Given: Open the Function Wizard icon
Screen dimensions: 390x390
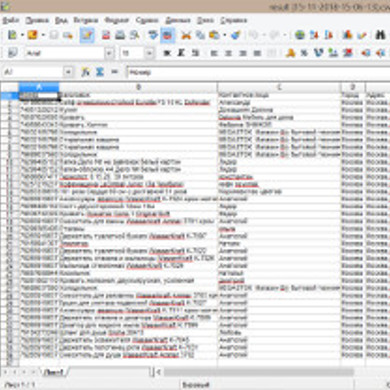Looking at the screenshot, I should (x=86, y=72).
